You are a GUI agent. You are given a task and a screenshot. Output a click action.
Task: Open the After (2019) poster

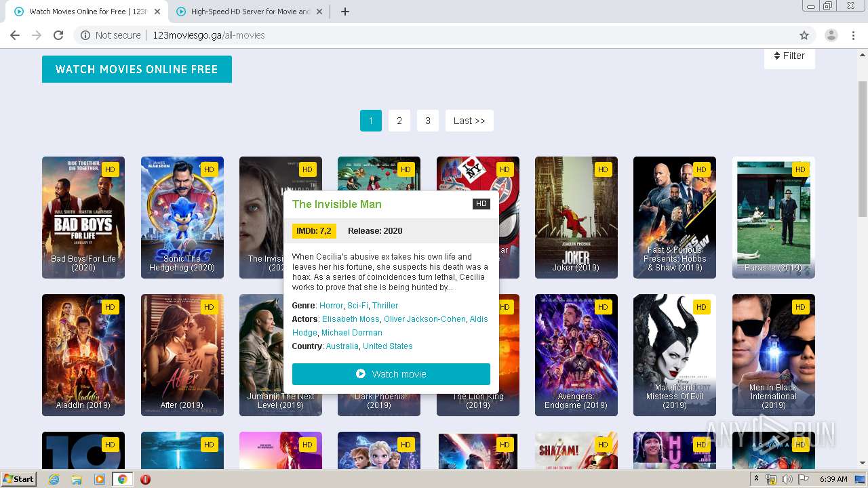pyautogui.click(x=182, y=355)
